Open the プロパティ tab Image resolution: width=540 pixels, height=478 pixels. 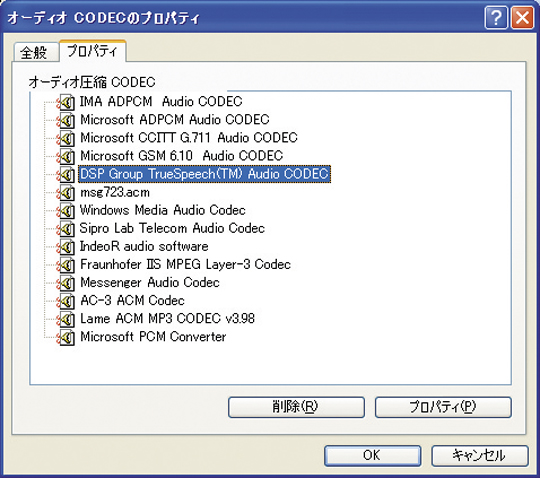[92, 51]
